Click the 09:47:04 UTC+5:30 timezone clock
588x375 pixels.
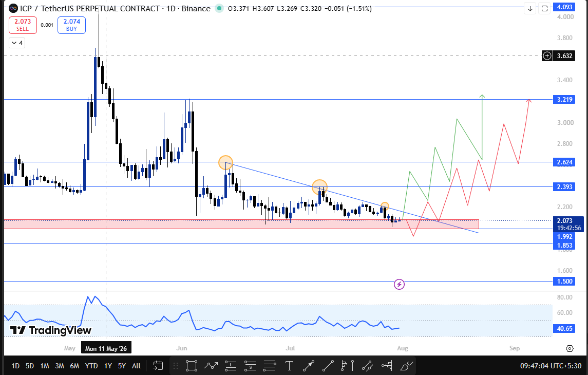click(551, 366)
